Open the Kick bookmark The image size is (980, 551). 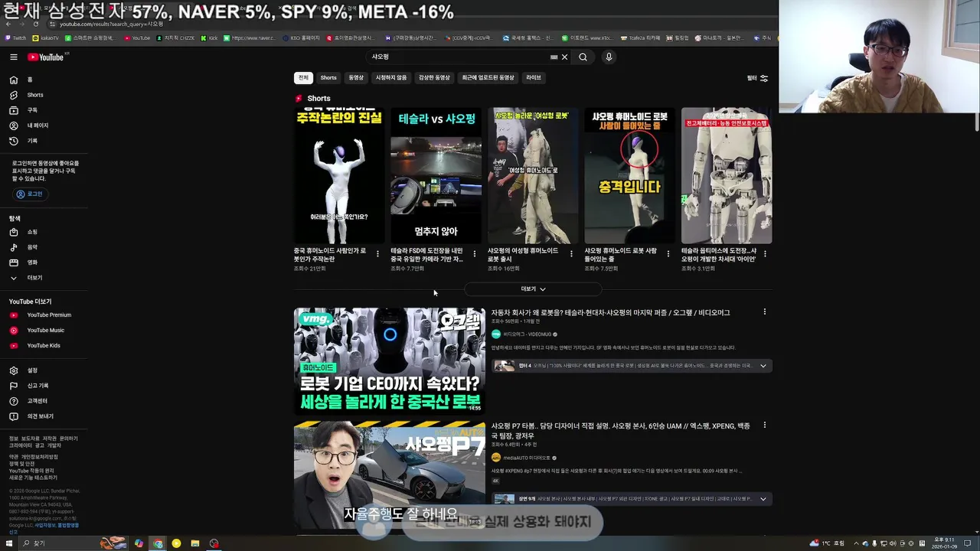209,37
